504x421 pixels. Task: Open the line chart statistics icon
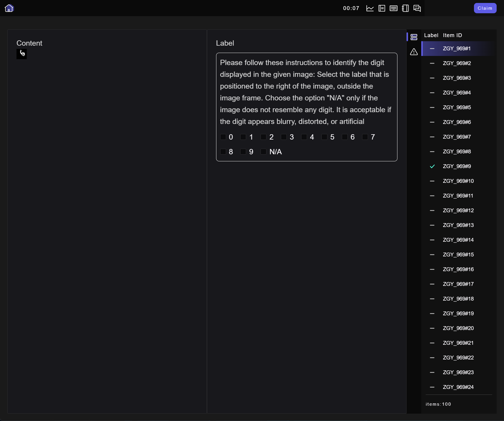click(370, 8)
